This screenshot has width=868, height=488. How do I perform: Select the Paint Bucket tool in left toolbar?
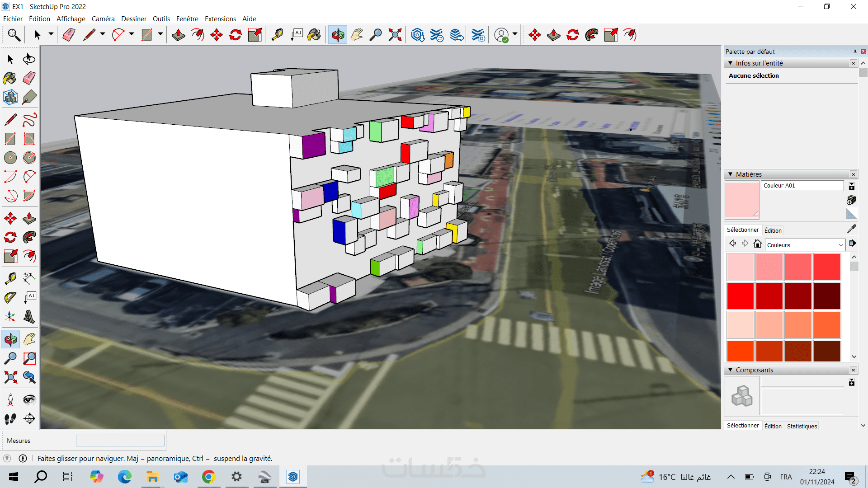point(10,78)
